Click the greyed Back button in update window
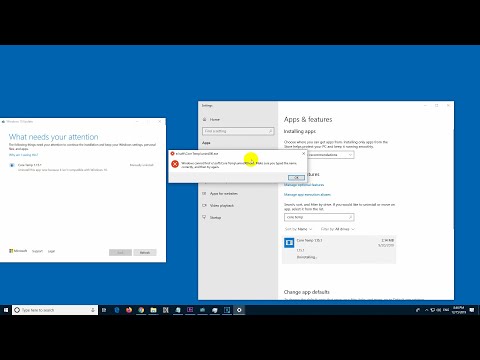The image size is (480, 360). (120, 252)
